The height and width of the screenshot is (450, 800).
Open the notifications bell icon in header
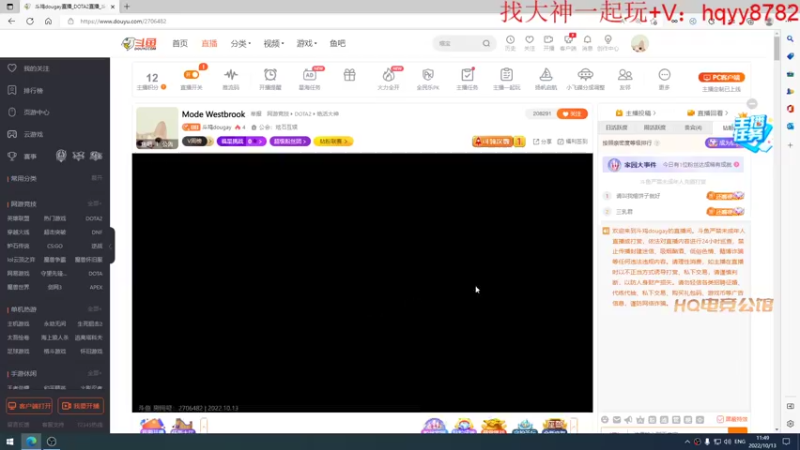point(587,40)
